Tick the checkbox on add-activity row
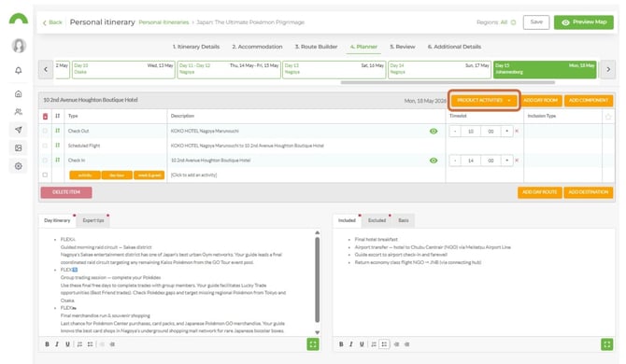The height and width of the screenshot is (364, 626). 45,175
